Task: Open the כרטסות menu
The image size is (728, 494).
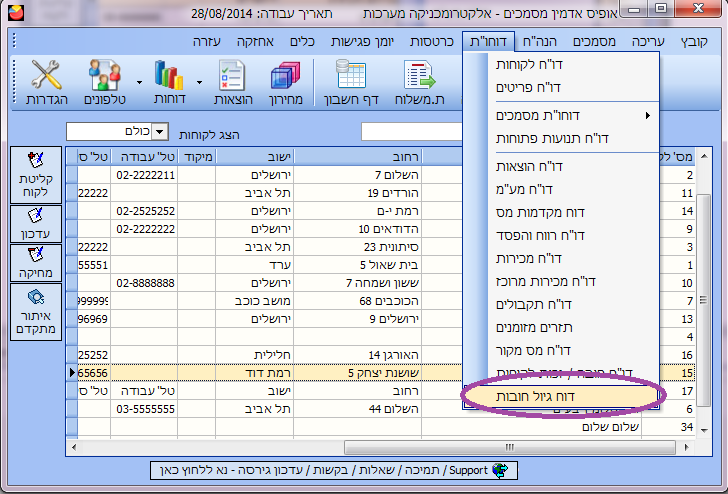Action: coord(431,41)
